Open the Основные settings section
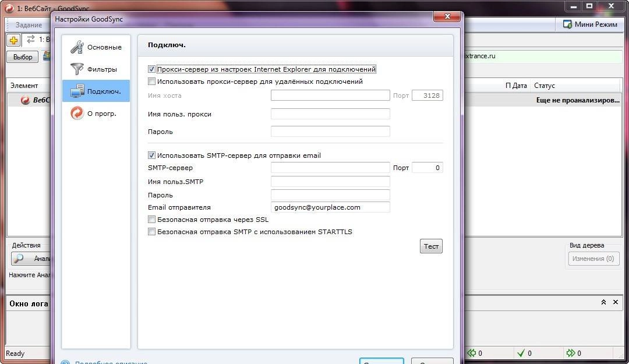The height and width of the screenshot is (364, 629). [96, 47]
